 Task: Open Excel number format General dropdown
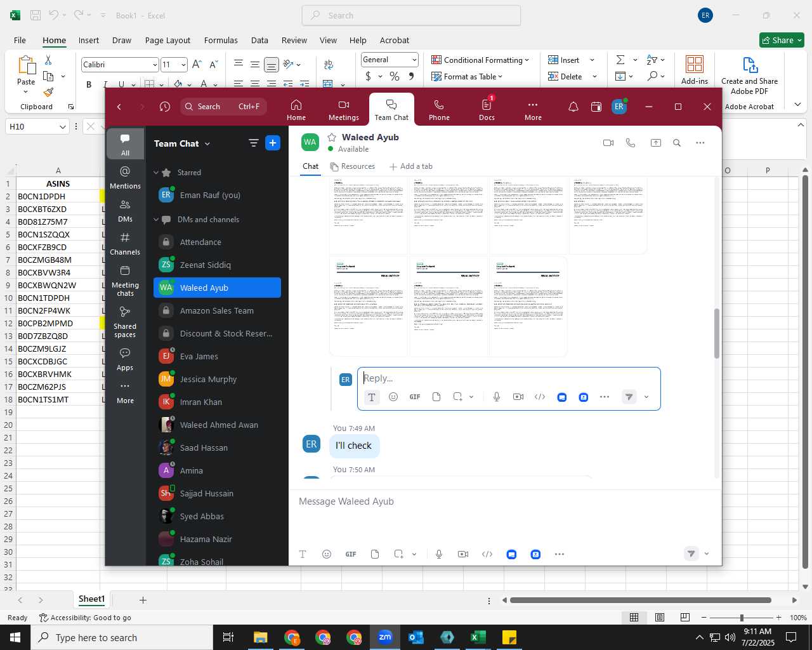coord(414,60)
